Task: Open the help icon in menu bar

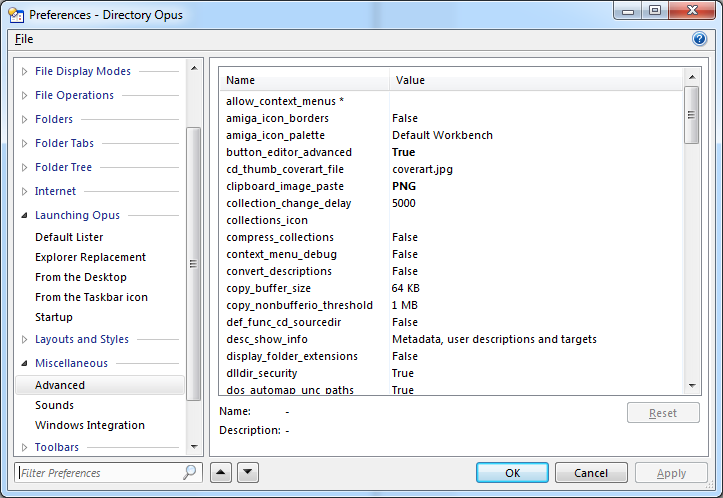Action: point(699,39)
